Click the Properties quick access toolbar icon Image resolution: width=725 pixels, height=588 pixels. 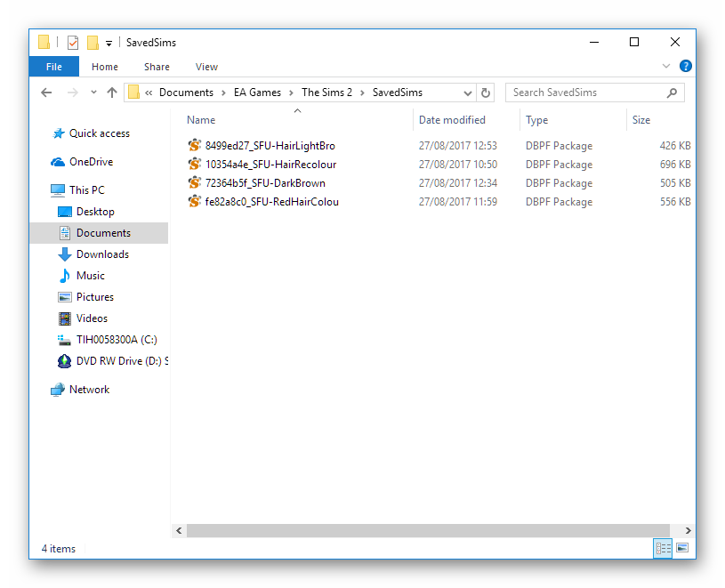click(73, 43)
